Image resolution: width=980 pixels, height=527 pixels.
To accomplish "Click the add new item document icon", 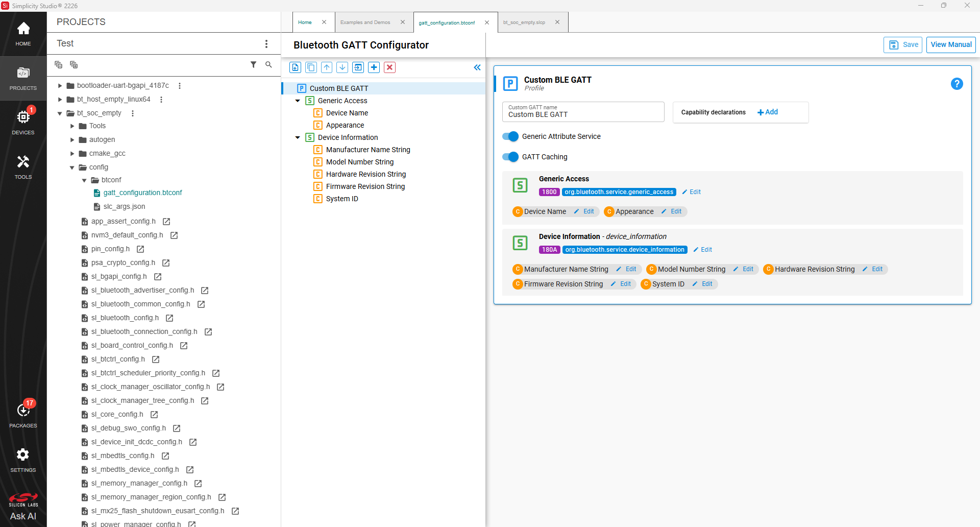I will tap(295, 67).
